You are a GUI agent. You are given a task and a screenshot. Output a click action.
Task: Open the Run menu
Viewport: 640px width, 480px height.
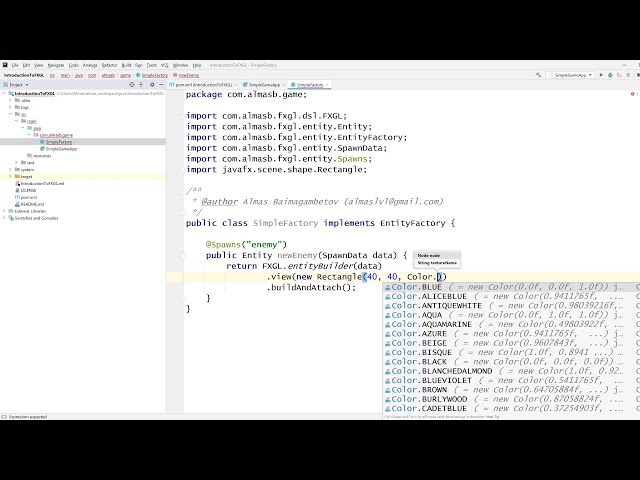pos(139,65)
